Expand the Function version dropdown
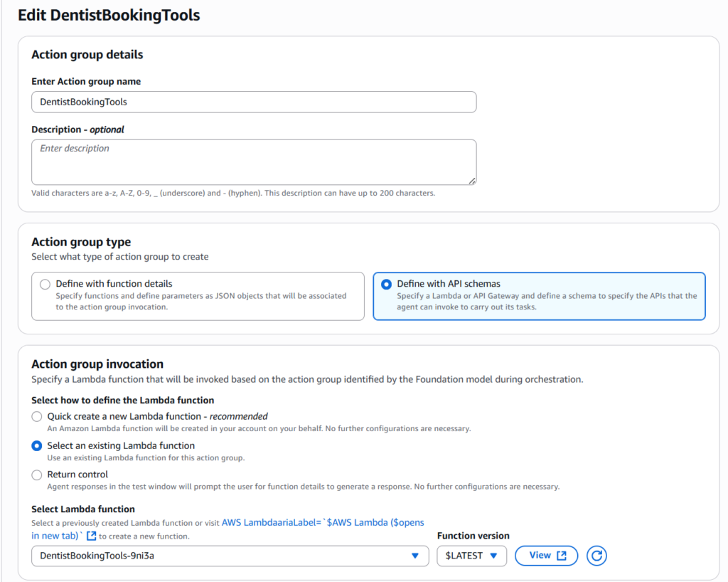The height and width of the screenshot is (582, 728). point(471,556)
